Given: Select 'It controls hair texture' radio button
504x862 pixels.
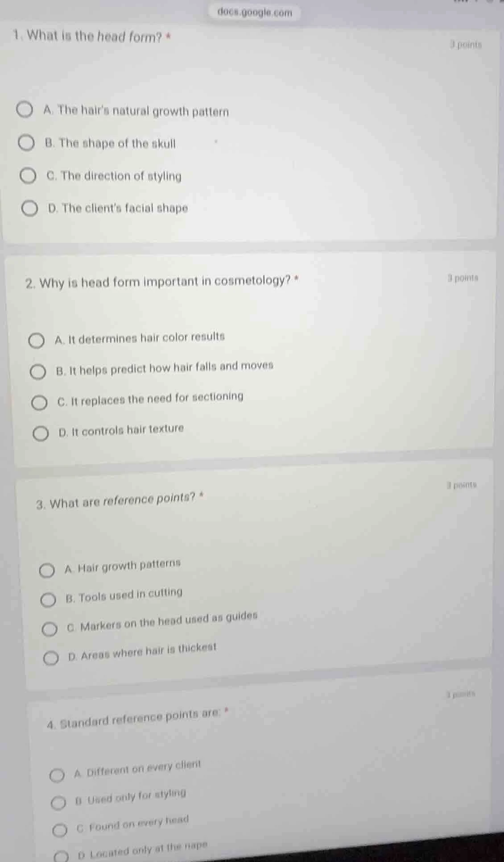Looking at the screenshot, I should pos(41,433).
